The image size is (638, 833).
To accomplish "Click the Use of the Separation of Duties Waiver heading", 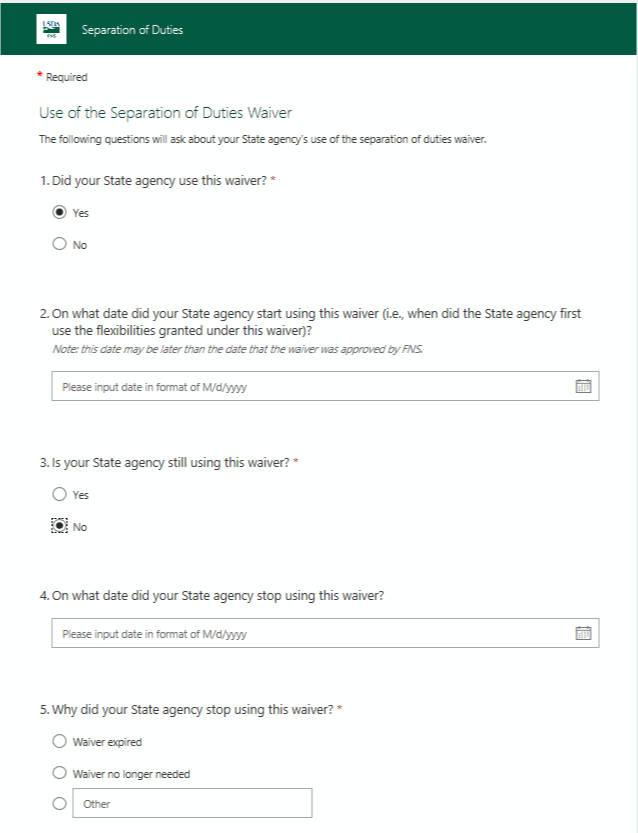I will click(165, 113).
